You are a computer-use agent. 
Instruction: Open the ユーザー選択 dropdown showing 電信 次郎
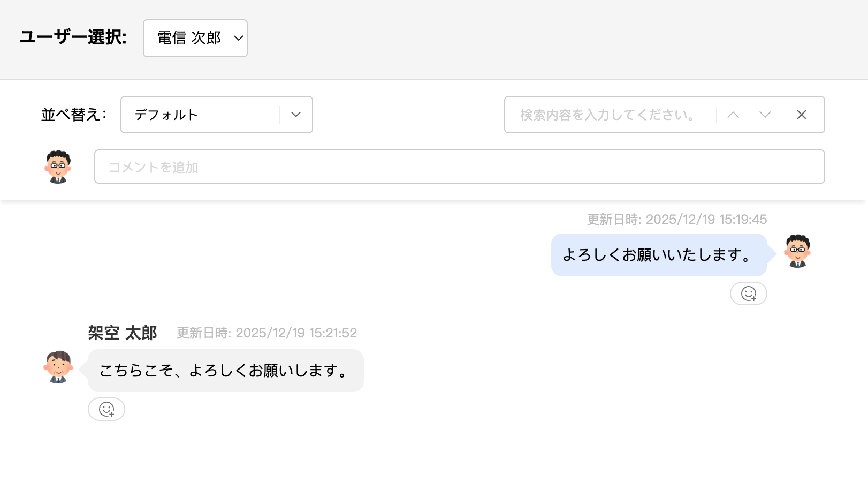(x=195, y=38)
